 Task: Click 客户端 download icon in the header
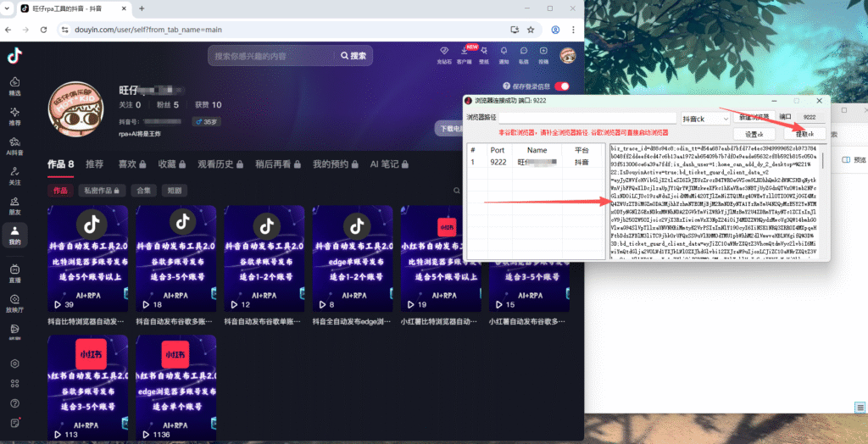pos(464,55)
